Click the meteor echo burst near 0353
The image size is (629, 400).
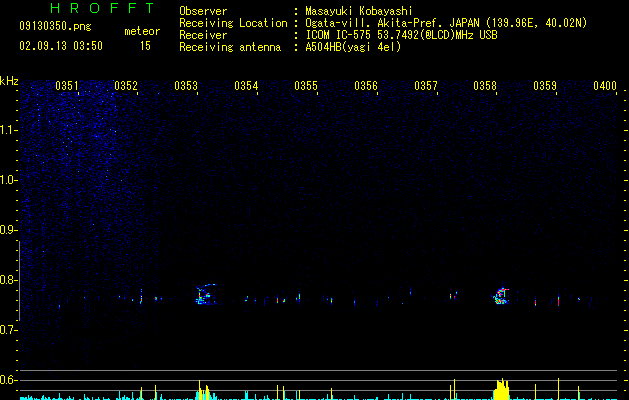tap(205, 295)
